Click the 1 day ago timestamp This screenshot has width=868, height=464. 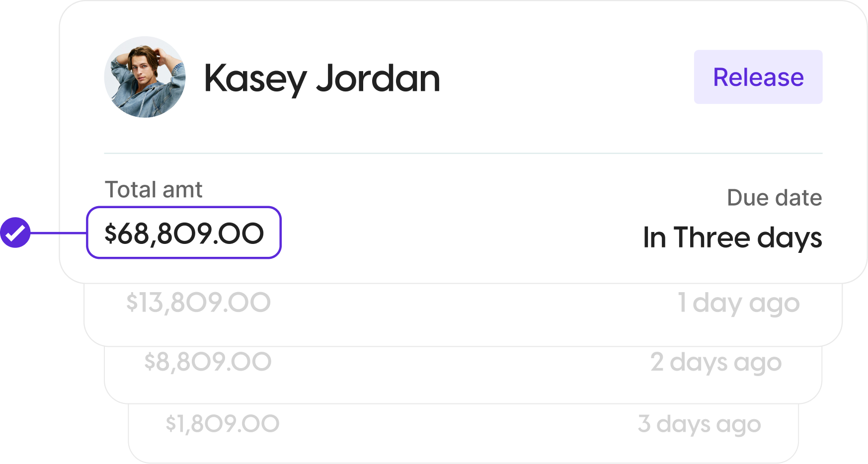click(739, 303)
